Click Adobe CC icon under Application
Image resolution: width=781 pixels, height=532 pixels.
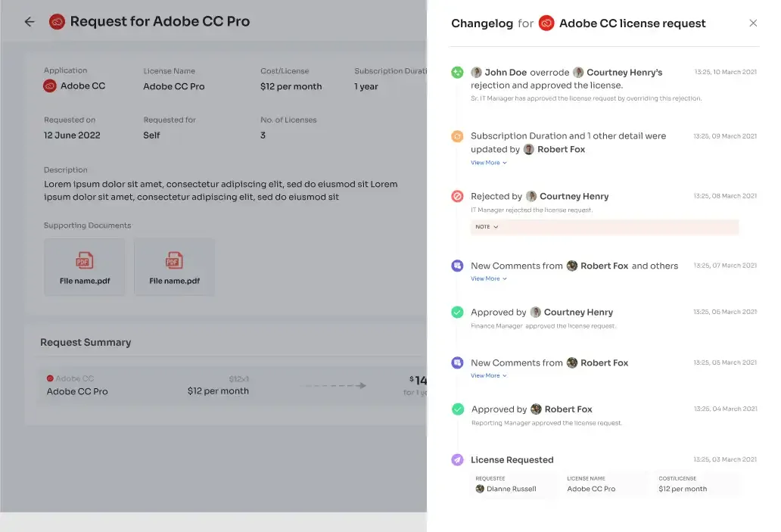(50, 86)
